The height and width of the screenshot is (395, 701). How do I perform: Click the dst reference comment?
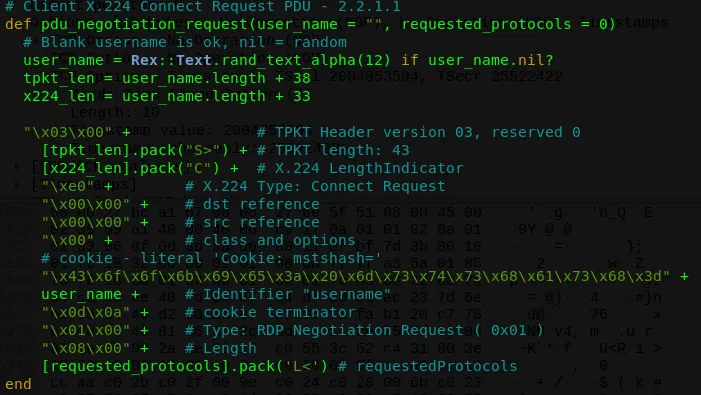coord(252,204)
